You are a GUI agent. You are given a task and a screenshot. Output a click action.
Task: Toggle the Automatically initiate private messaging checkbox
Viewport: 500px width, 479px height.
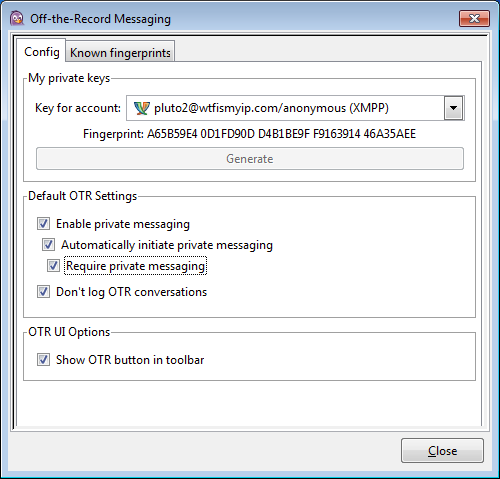[x=48, y=245]
